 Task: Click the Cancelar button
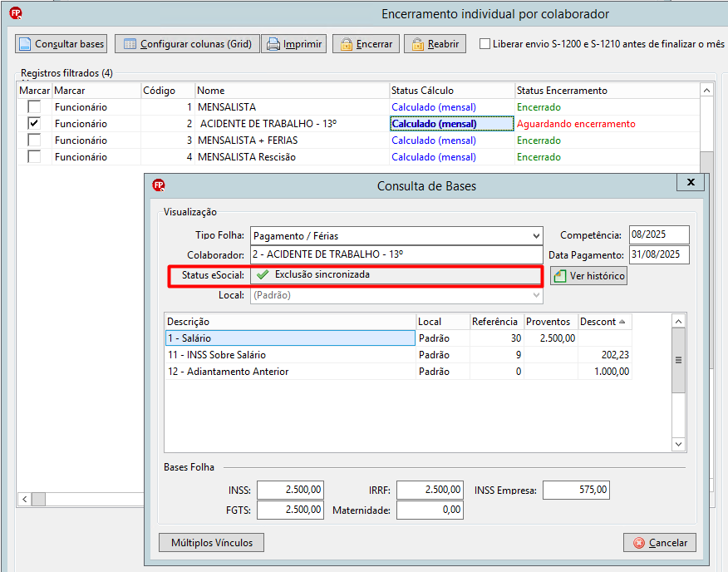660,543
